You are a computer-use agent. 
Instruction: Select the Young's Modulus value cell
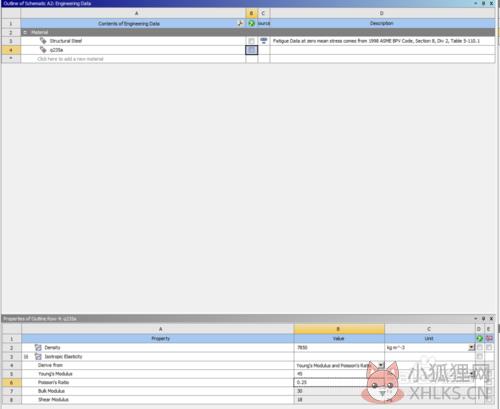coord(339,374)
